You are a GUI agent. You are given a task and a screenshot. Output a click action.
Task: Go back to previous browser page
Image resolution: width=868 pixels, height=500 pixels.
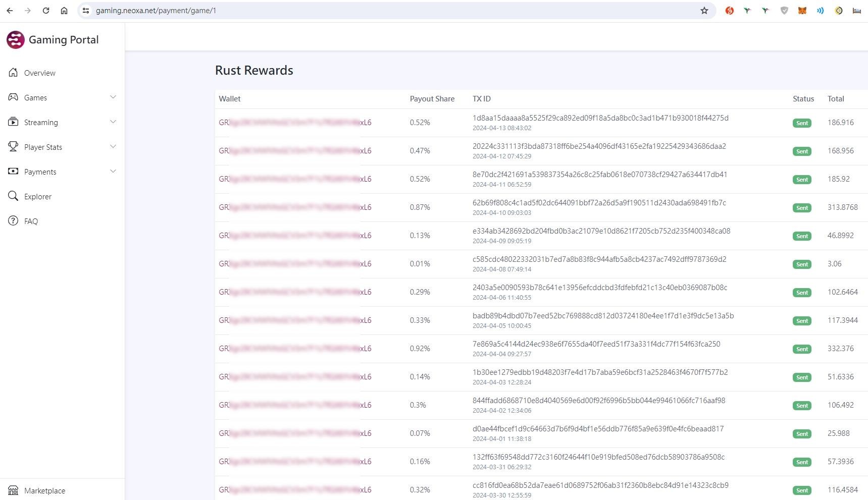pos(10,11)
